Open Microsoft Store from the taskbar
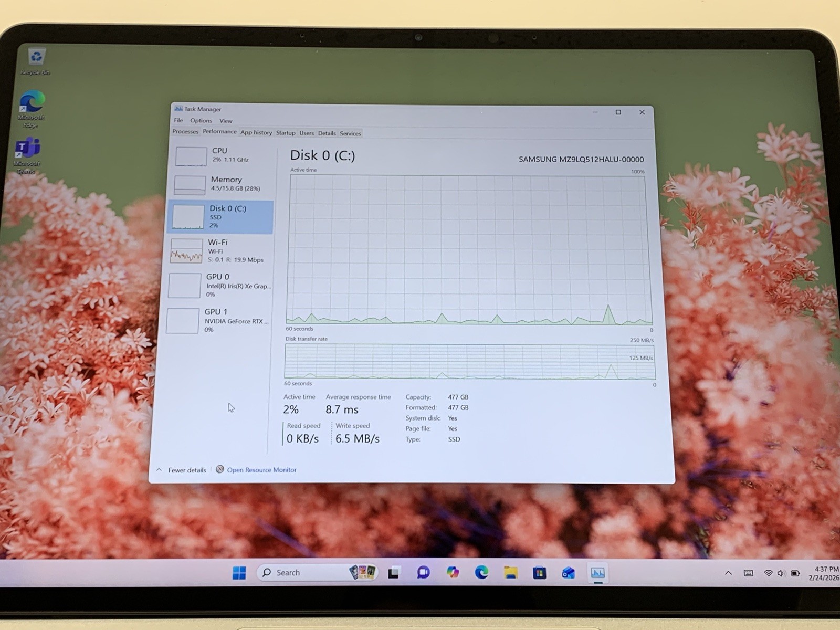The height and width of the screenshot is (630, 840). point(539,572)
